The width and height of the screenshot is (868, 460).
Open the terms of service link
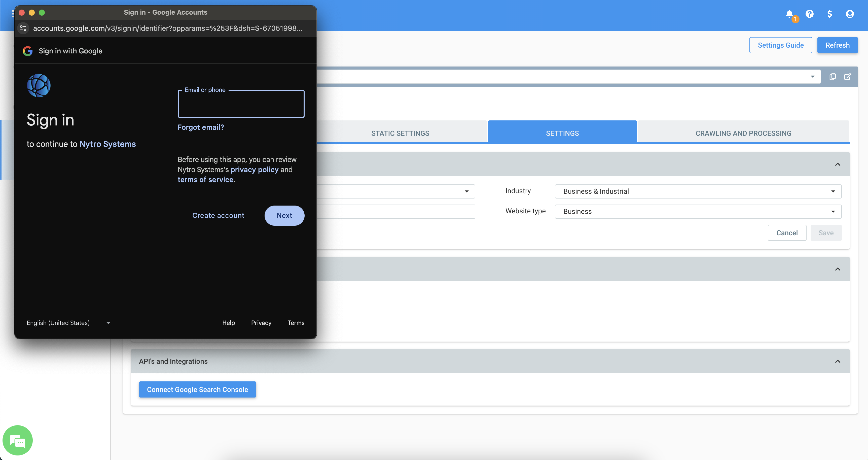[x=205, y=180]
